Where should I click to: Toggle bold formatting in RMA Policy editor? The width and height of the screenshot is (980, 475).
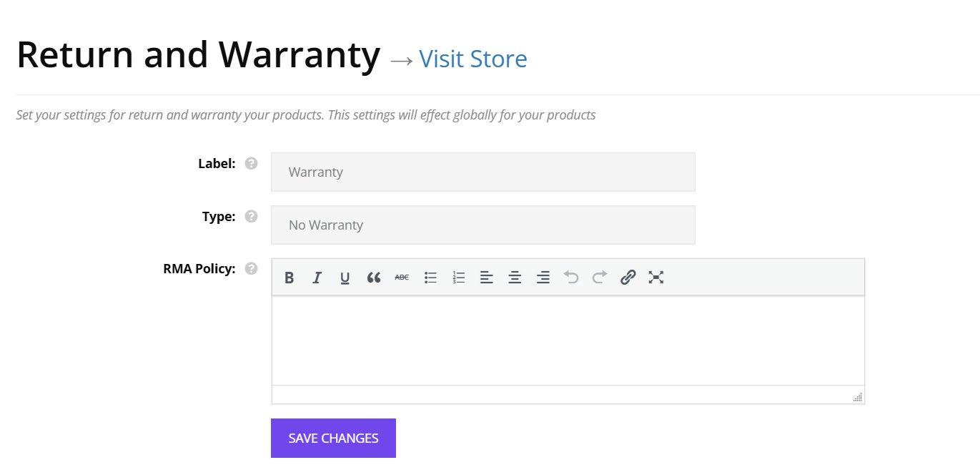(289, 278)
